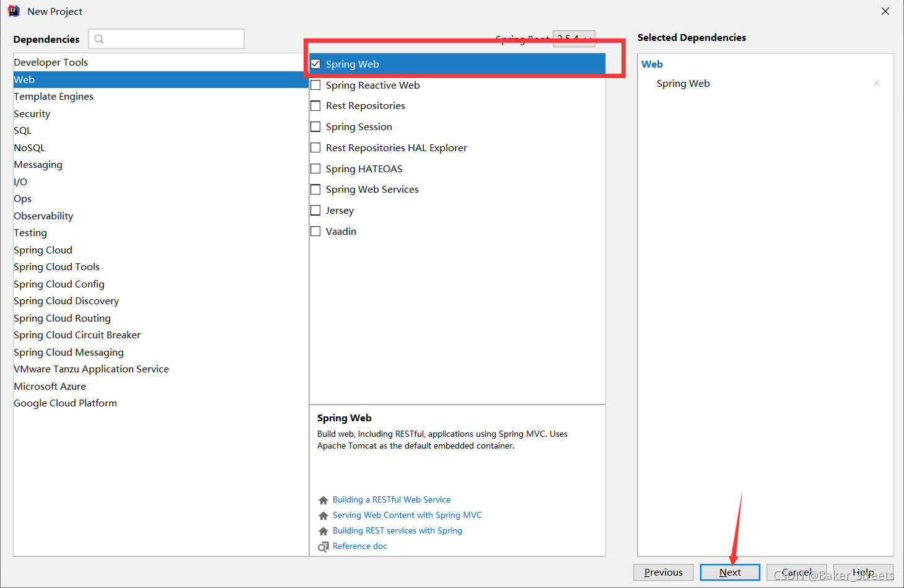
Task: Open the Reference doc link
Action: click(x=360, y=546)
